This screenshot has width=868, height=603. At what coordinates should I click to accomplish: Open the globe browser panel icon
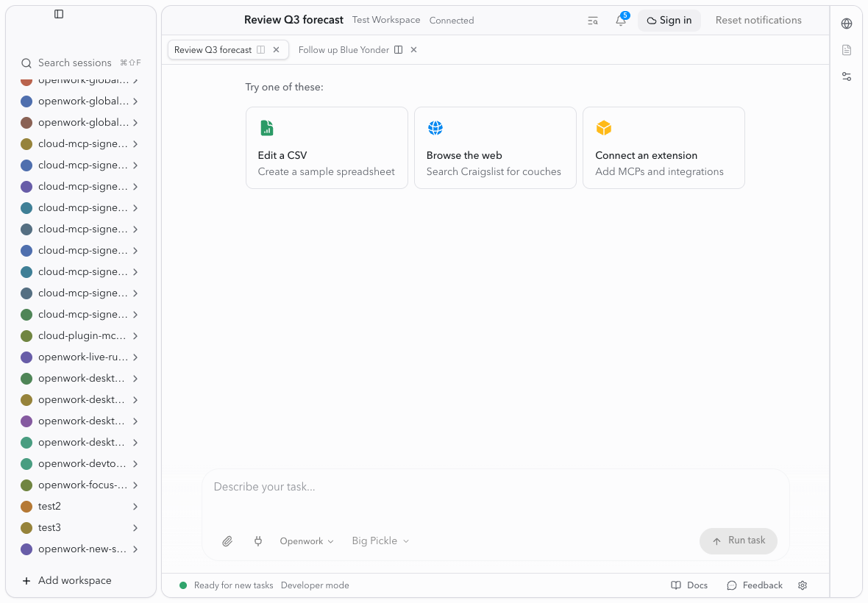point(847,24)
